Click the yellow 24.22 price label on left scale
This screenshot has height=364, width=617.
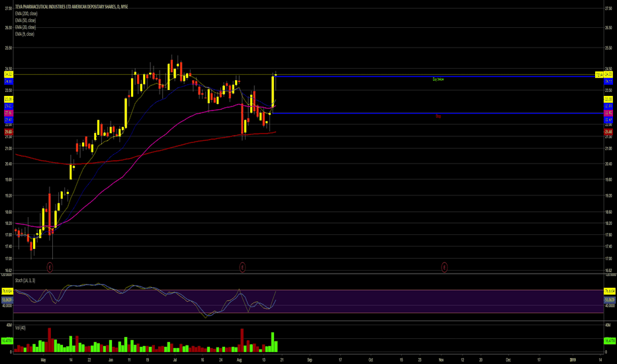tap(8, 74)
